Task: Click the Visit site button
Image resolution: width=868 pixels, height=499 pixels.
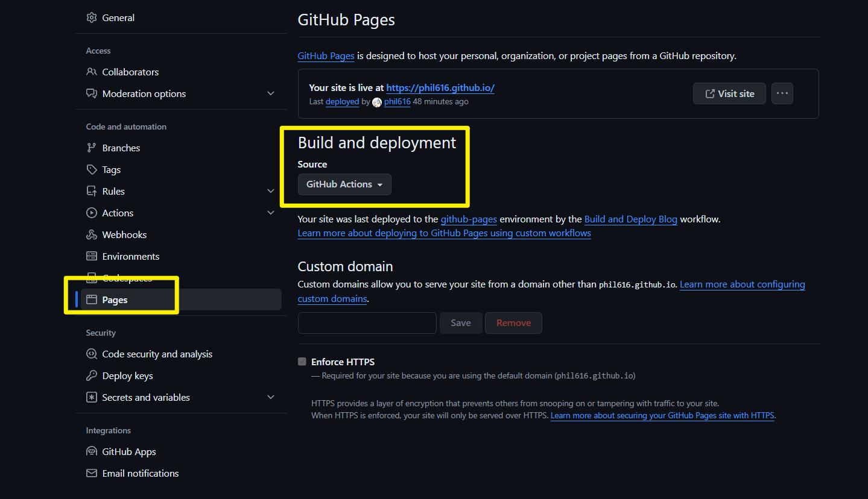Action: pyautogui.click(x=729, y=93)
